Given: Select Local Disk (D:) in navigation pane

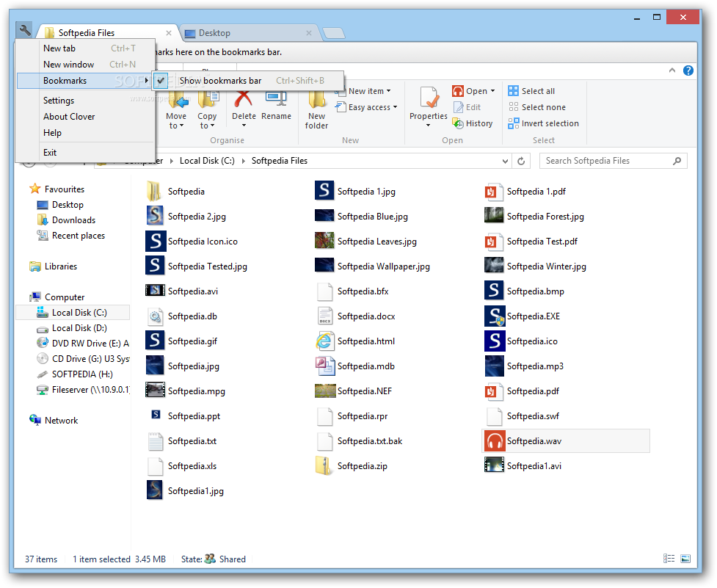Looking at the screenshot, I should [x=79, y=328].
